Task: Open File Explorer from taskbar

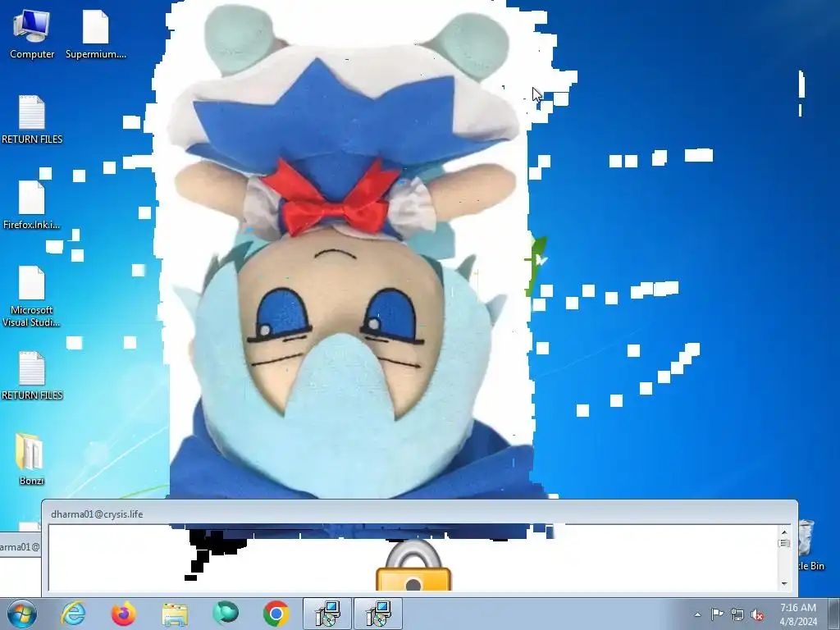Action: [175, 614]
